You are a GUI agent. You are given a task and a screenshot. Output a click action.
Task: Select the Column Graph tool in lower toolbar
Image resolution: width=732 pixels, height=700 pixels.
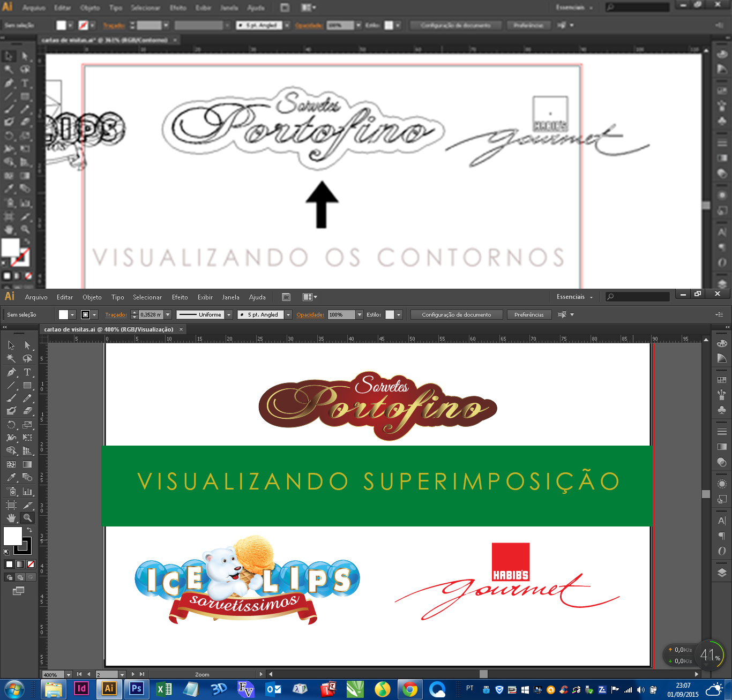[27, 491]
